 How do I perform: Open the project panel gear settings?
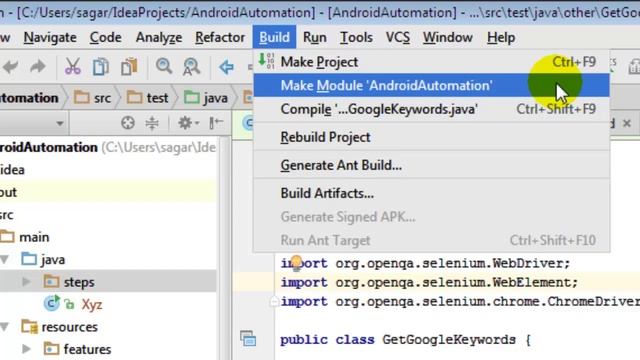tap(188, 122)
